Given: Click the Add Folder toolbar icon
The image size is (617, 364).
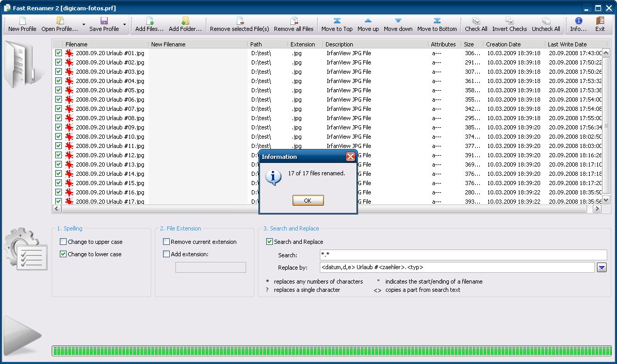Looking at the screenshot, I should click(185, 21).
